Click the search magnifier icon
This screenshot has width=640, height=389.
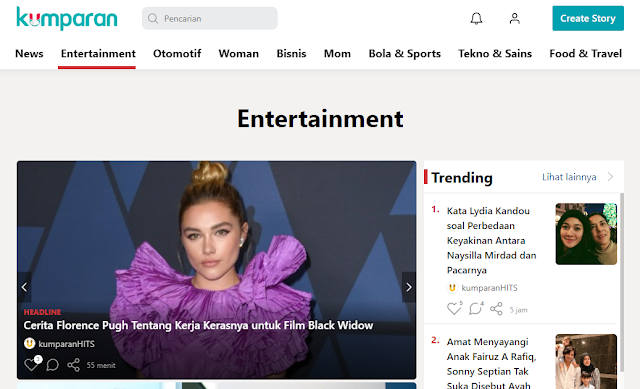[153, 19]
